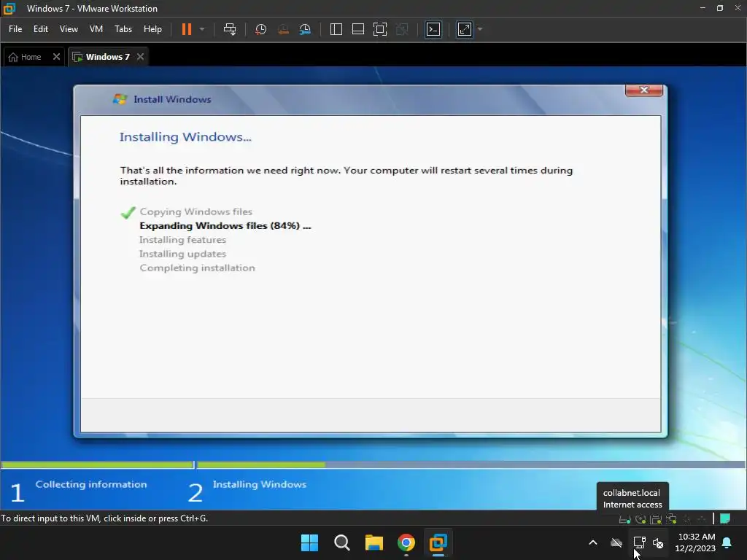Open notifications bell icon
The image size is (747, 560).
point(727,542)
